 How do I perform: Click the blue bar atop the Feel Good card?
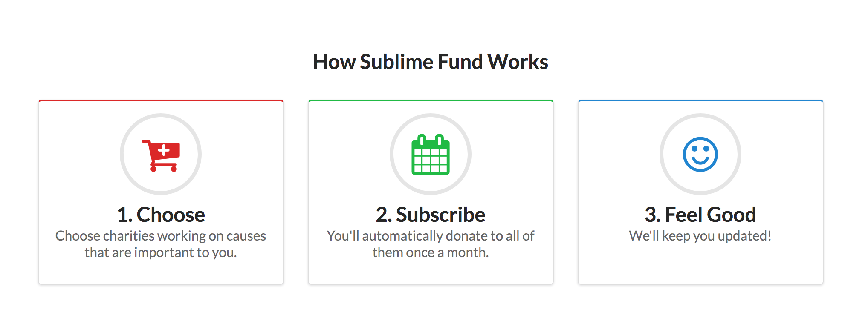pos(701,100)
